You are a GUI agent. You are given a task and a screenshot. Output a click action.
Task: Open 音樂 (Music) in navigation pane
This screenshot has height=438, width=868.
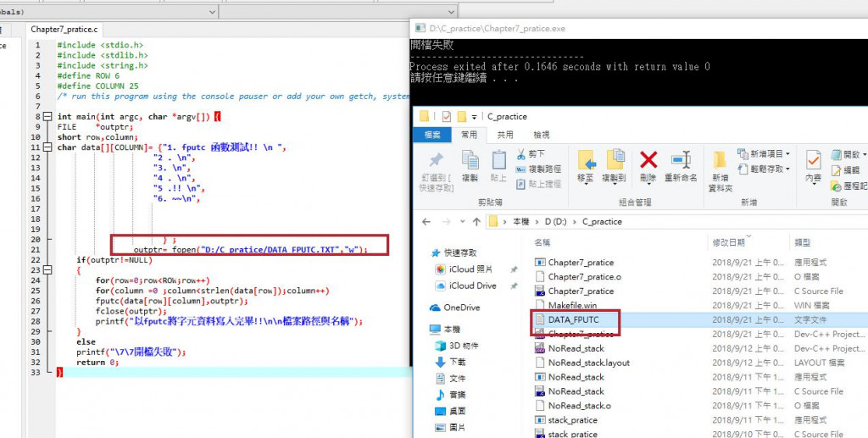(451, 395)
